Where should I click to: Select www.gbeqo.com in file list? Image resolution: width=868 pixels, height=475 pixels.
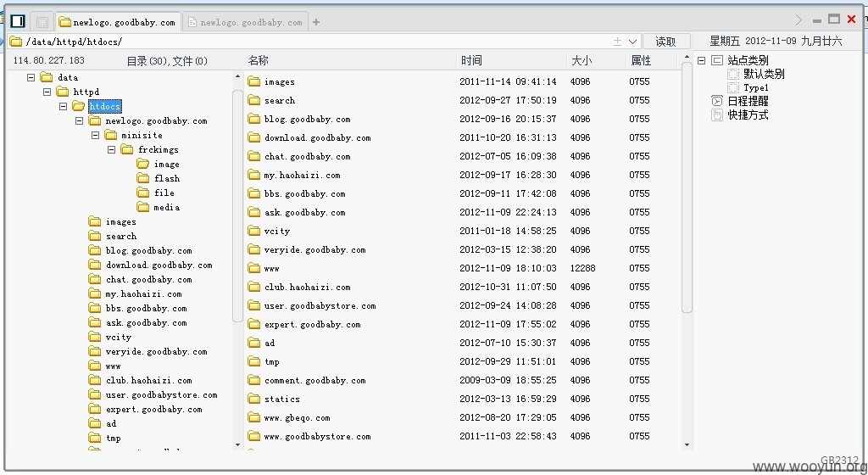point(298,418)
